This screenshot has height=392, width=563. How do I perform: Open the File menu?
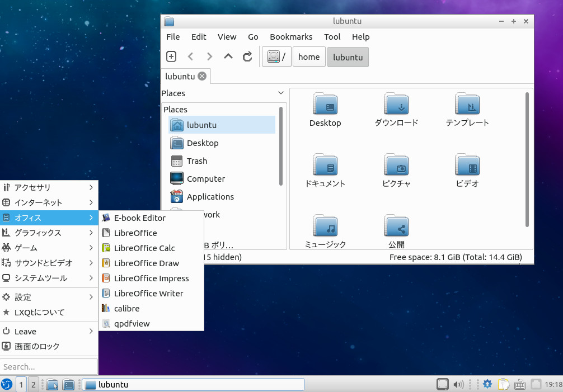(173, 37)
